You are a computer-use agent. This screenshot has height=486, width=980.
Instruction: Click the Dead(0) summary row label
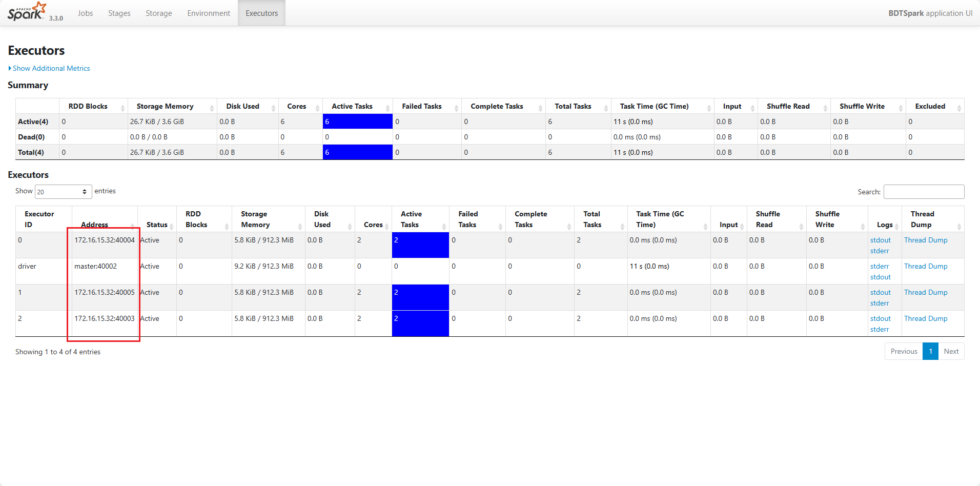click(x=31, y=137)
